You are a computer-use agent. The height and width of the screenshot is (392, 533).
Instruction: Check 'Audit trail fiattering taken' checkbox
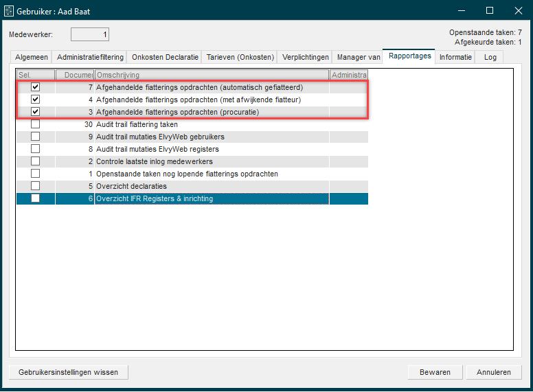click(36, 124)
